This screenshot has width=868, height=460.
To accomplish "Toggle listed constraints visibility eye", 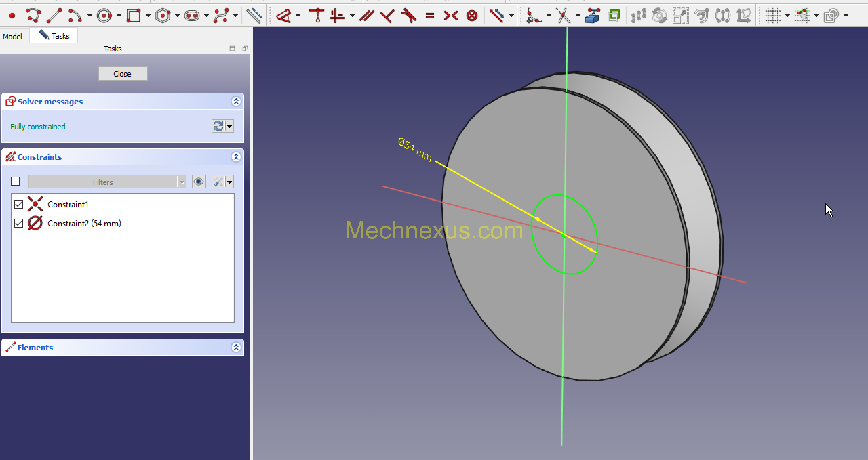I will 199,182.
